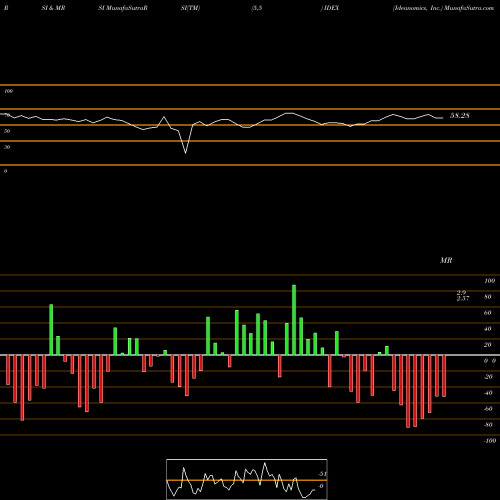Click the deep RSI dip on the line
Viewport: 500px width, 500px height.
[185, 152]
